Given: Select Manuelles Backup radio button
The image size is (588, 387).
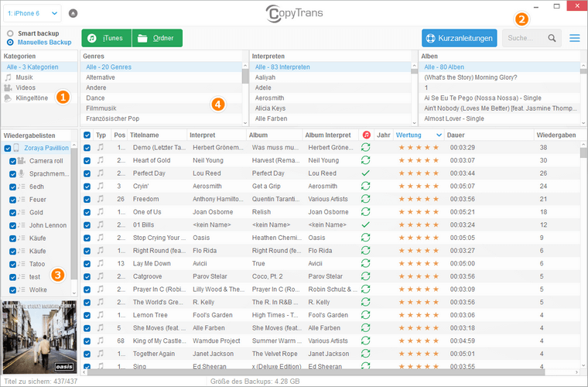Looking at the screenshot, I should point(10,43).
